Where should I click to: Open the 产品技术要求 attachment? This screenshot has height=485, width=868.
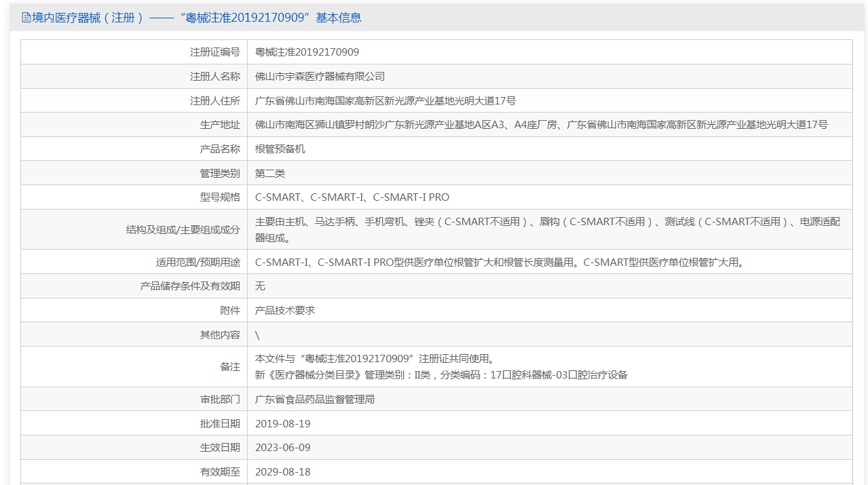tap(284, 311)
